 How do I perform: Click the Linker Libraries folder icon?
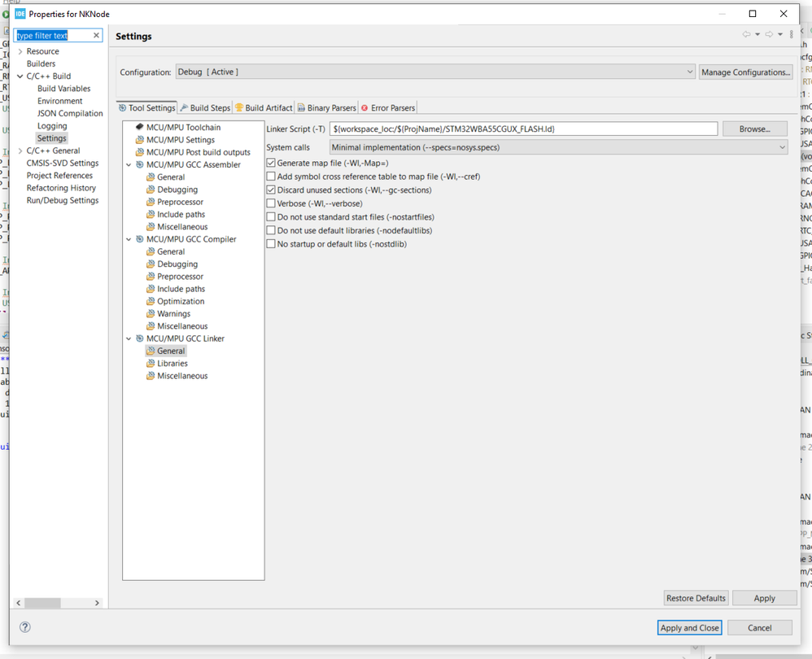(x=151, y=363)
